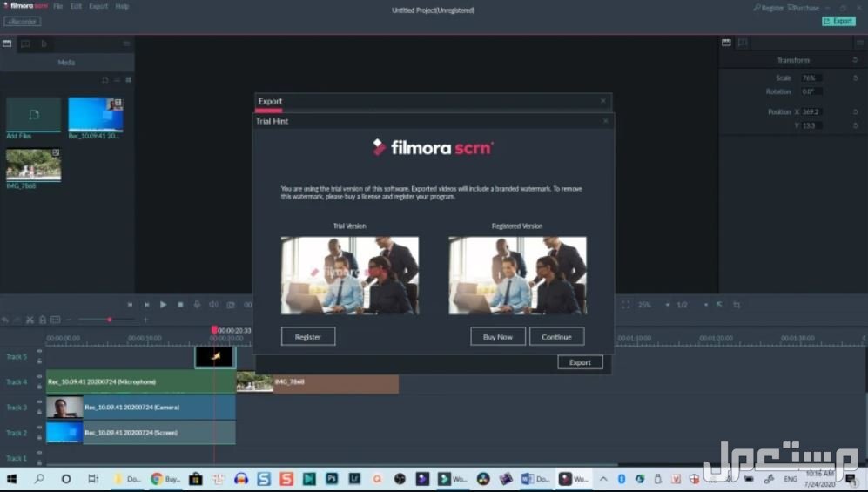Click the Purchase link in title bar
This screenshot has width=868, height=492.
(x=804, y=8)
